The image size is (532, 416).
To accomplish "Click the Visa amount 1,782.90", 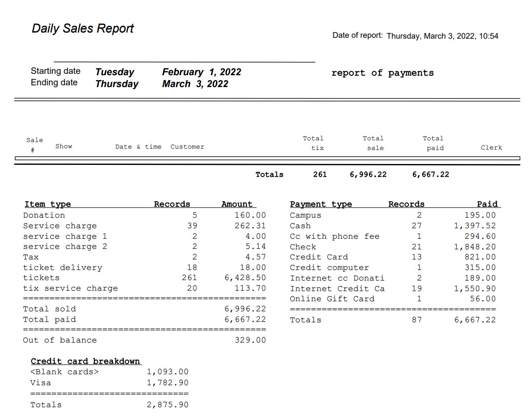I will [167, 383].
